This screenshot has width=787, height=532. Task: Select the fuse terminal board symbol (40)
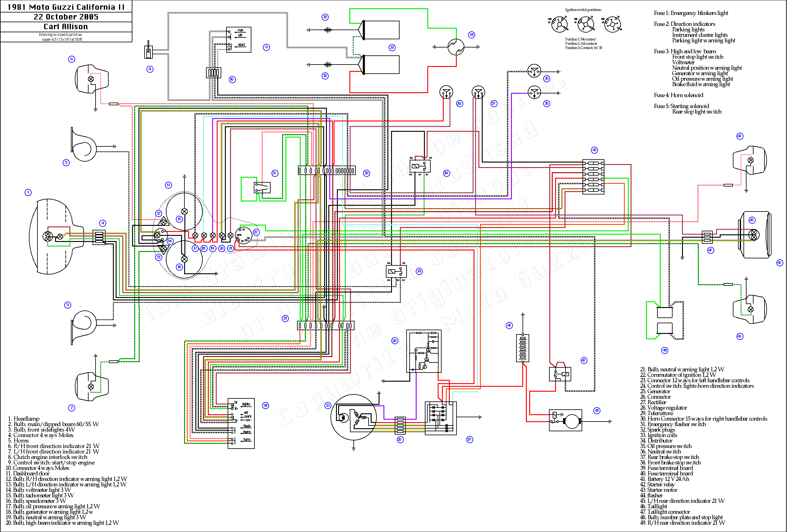[593, 177]
